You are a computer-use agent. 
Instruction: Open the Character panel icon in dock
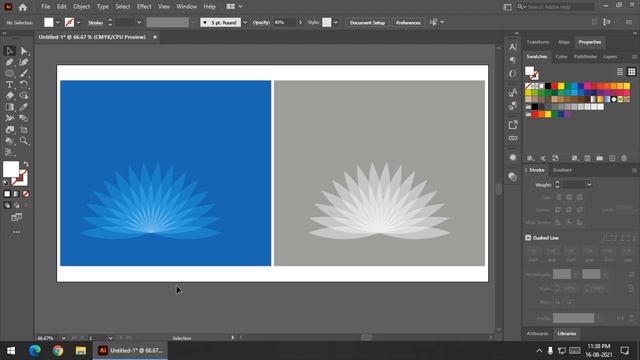(x=513, y=47)
